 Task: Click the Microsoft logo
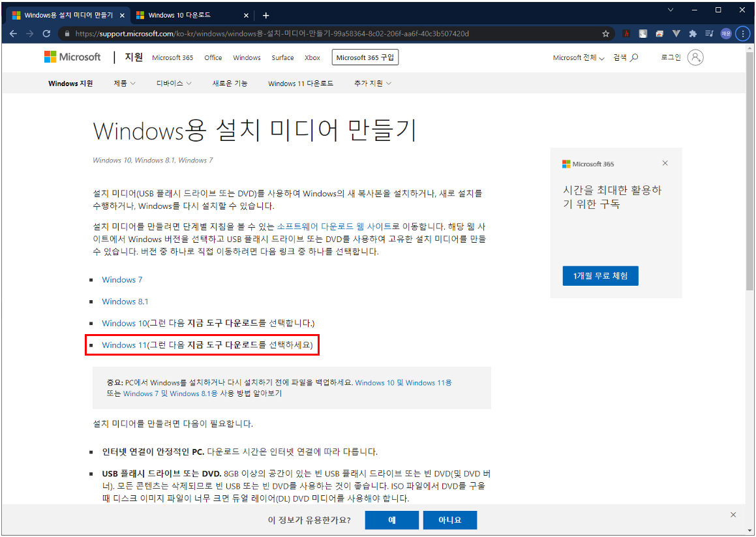coord(72,57)
